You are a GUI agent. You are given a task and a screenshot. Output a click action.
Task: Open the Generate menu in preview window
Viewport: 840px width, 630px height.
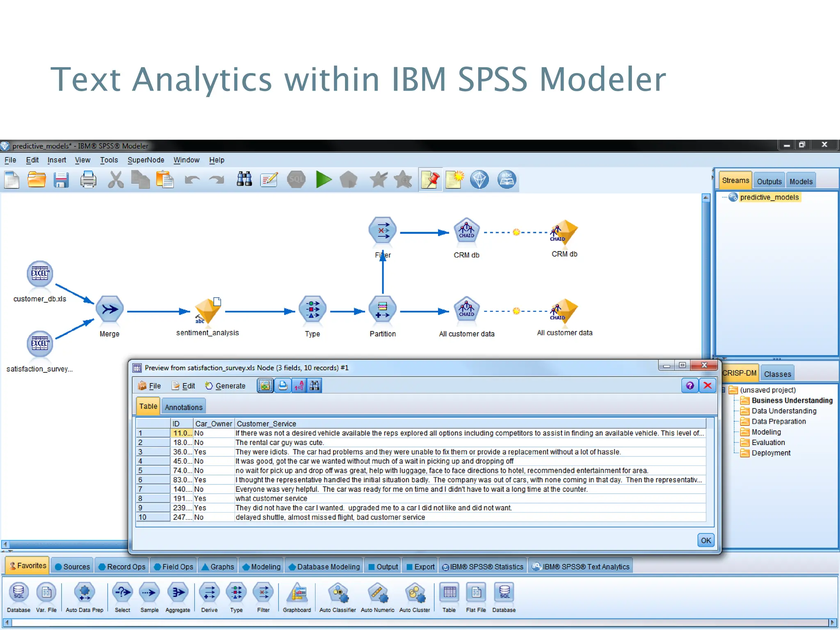tap(225, 386)
